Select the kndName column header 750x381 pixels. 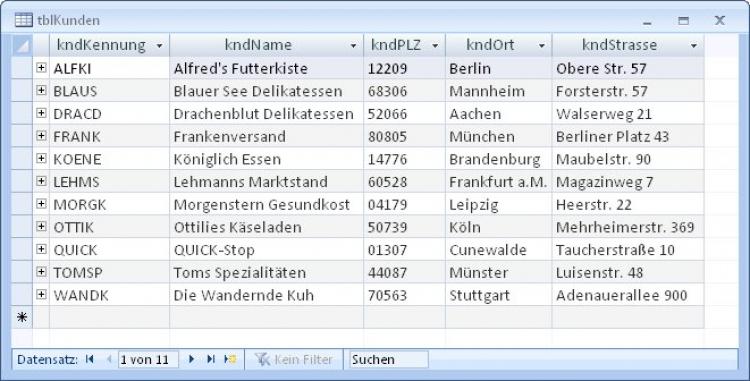point(266,45)
